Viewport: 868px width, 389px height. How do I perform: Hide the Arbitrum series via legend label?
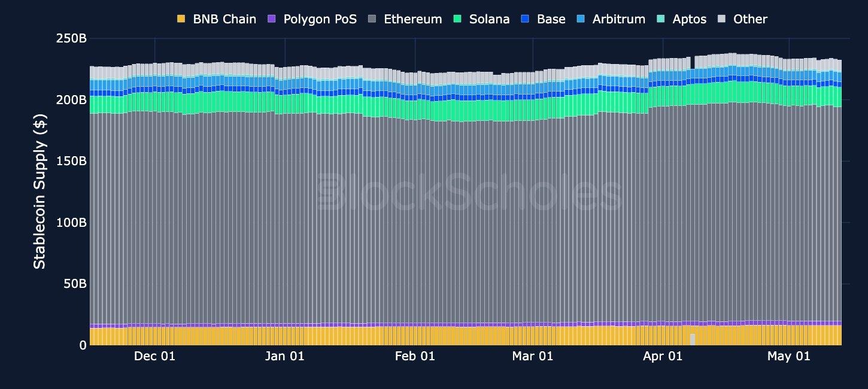(619, 19)
